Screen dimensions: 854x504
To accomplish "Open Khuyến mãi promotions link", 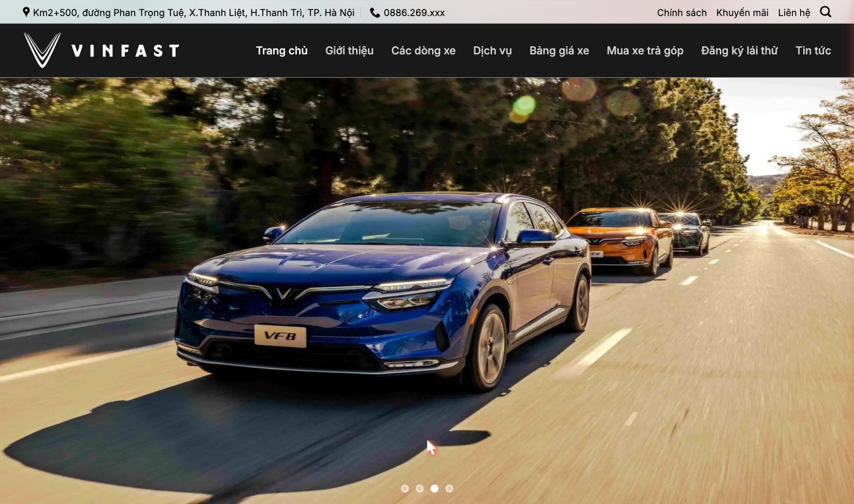I will (742, 12).
